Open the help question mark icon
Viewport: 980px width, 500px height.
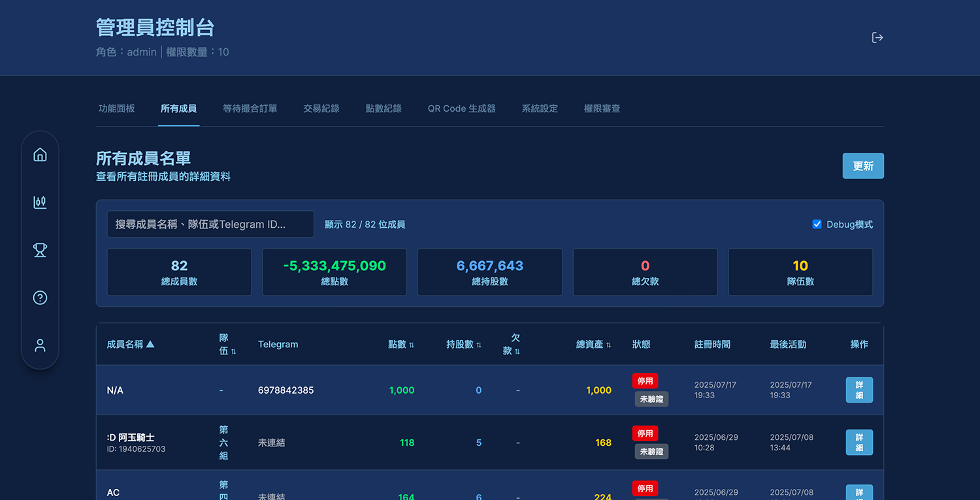coord(40,298)
